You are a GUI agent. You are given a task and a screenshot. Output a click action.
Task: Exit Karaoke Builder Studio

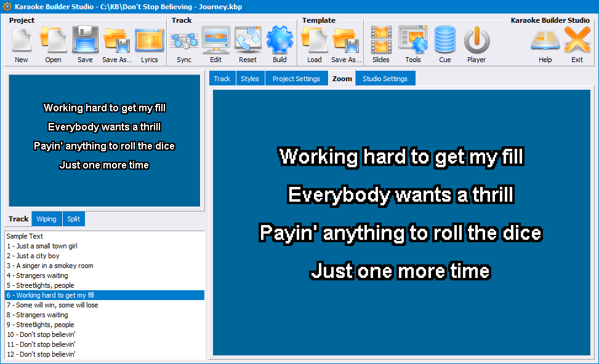coord(577,45)
